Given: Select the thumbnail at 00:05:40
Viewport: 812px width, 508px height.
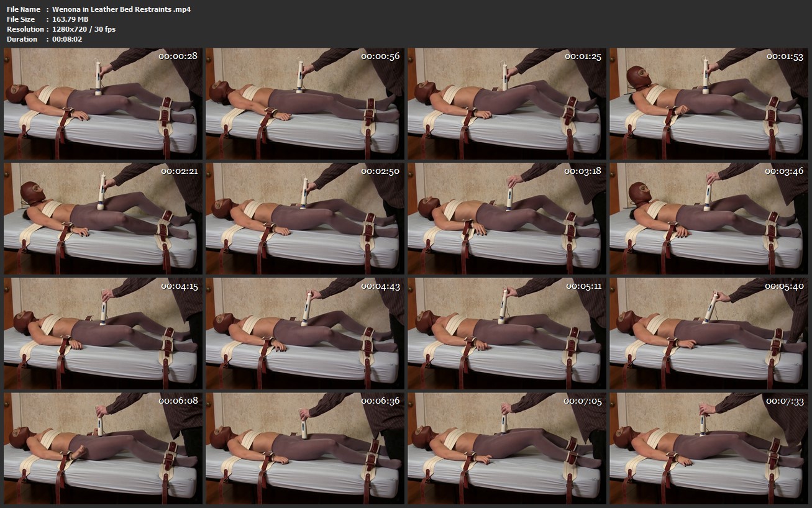Looking at the screenshot, I should (709, 333).
